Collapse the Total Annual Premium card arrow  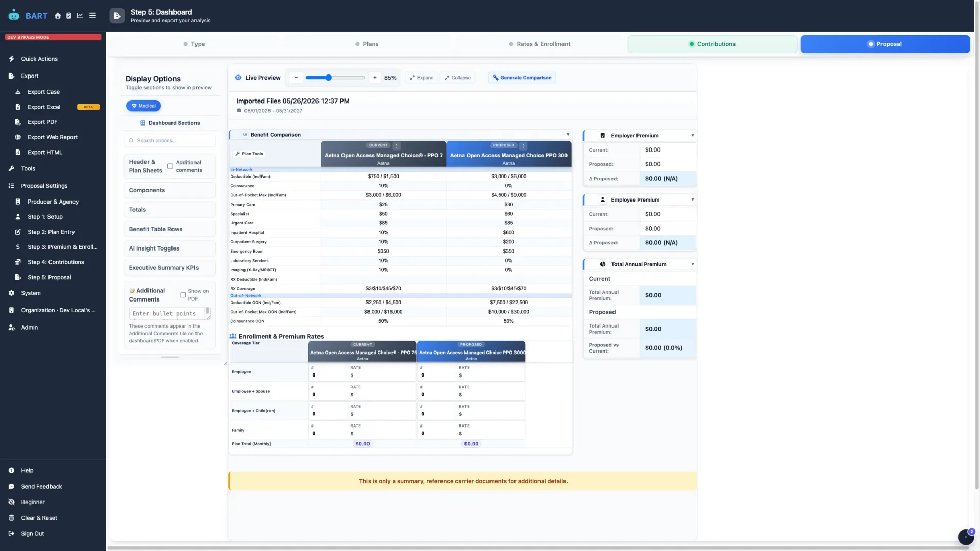pyautogui.click(x=693, y=264)
